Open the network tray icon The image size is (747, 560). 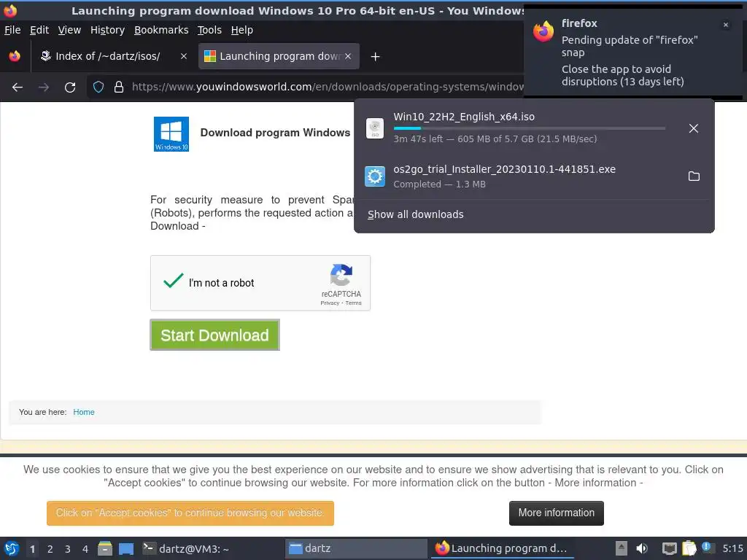(x=670, y=548)
